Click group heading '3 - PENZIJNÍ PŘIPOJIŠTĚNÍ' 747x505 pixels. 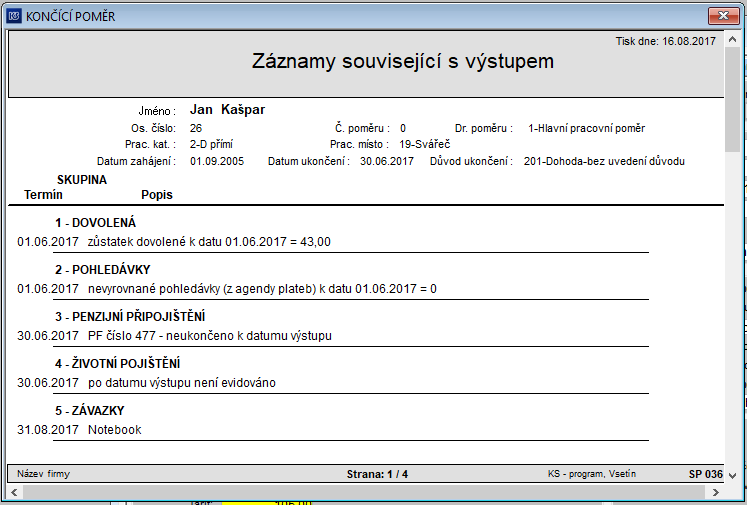coord(130,316)
